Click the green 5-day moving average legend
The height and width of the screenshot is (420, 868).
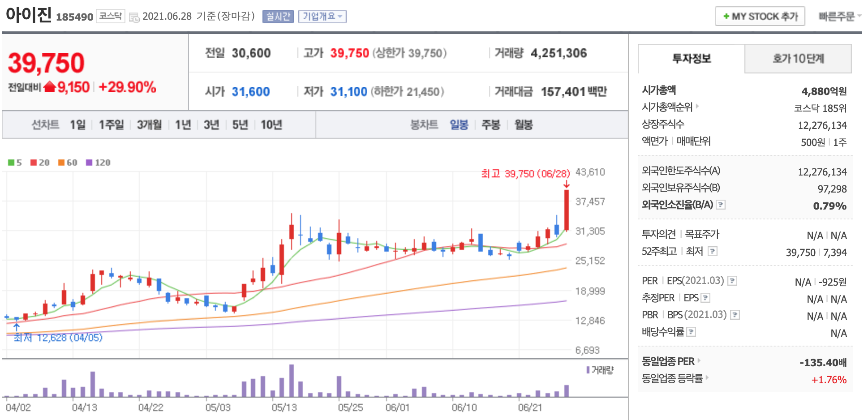coord(15,163)
